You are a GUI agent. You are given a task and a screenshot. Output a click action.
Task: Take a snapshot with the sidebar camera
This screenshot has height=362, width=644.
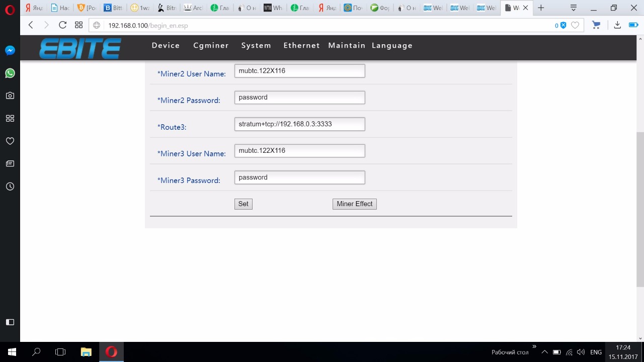[x=10, y=96]
